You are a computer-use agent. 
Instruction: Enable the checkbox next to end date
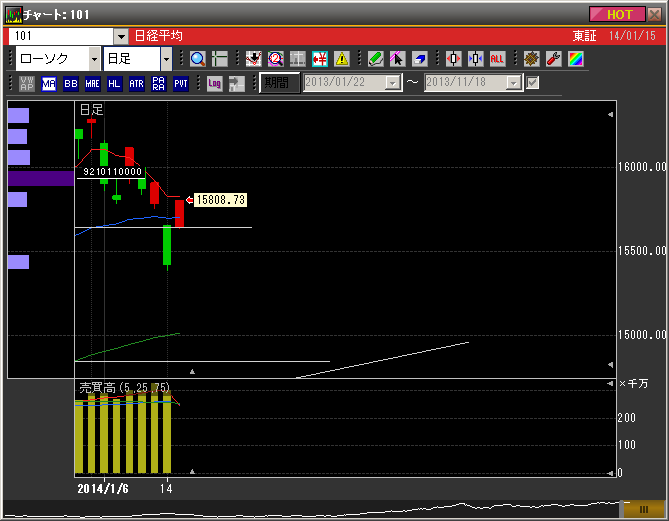coord(533,83)
